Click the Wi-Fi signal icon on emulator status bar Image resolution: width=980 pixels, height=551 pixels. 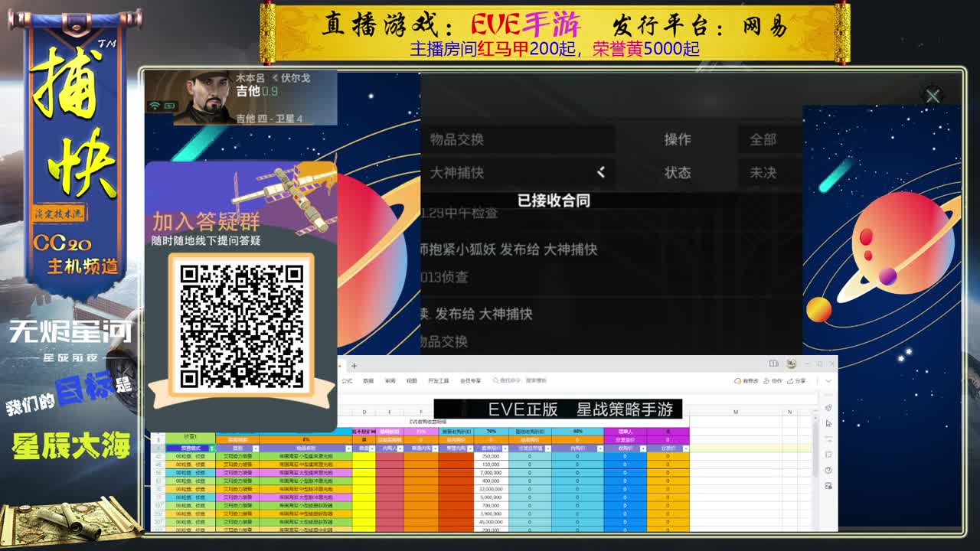click(155, 105)
